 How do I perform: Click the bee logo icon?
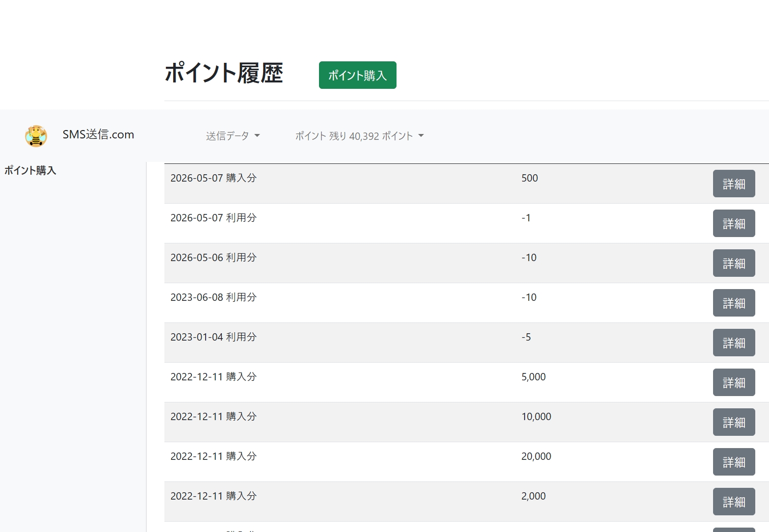pyautogui.click(x=36, y=136)
